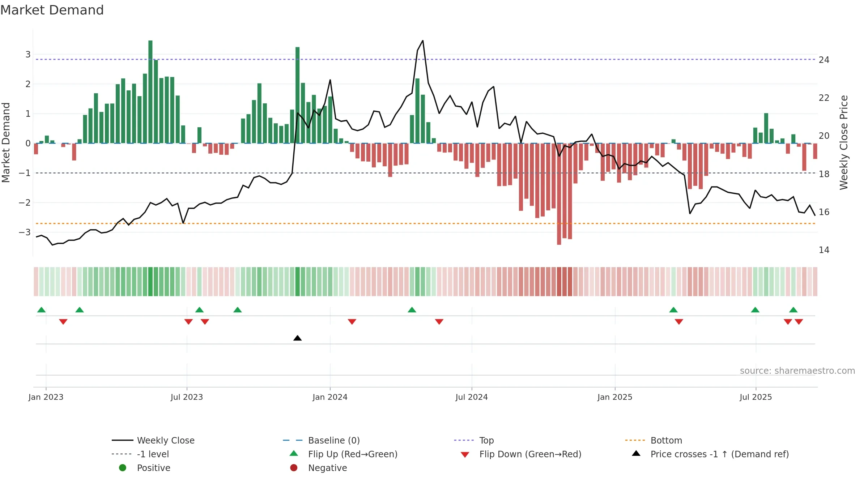868x488 pixels.
Task: Click the Weekly Close Price right axis title
Action: coord(844,142)
